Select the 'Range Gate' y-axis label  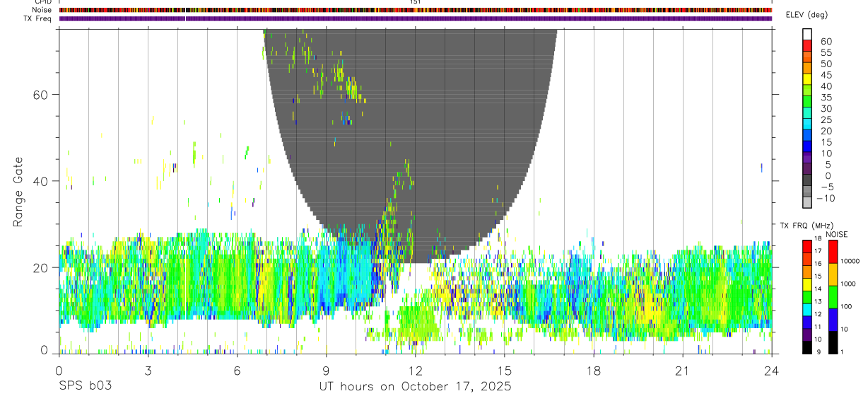point(19,192)
